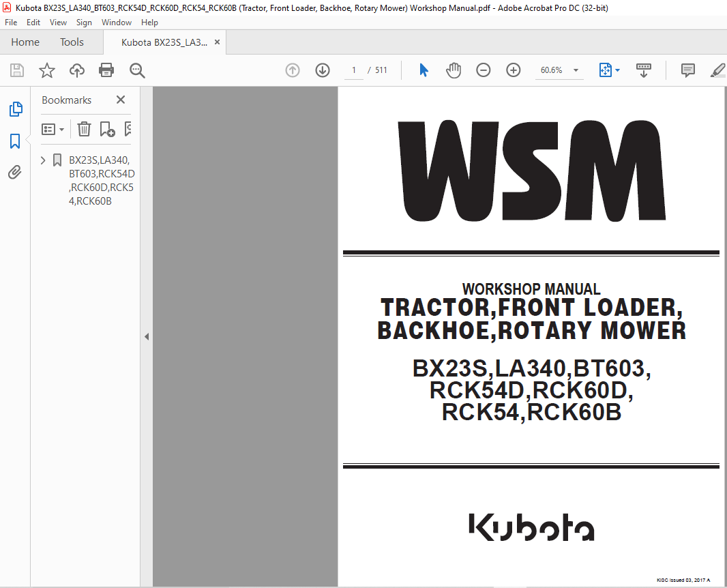Go to next page arrow
The image size is (727, 588).
click(322, 70)
